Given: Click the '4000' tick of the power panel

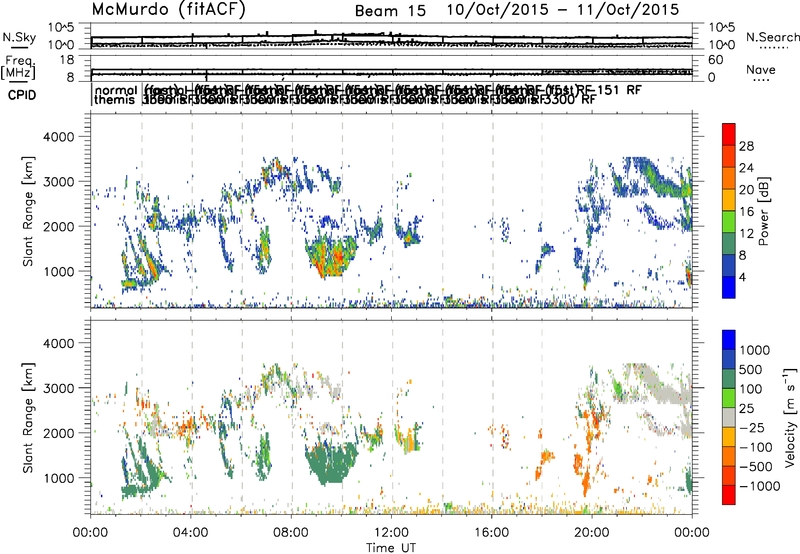Looking at the screenshot, I should 58,137.
